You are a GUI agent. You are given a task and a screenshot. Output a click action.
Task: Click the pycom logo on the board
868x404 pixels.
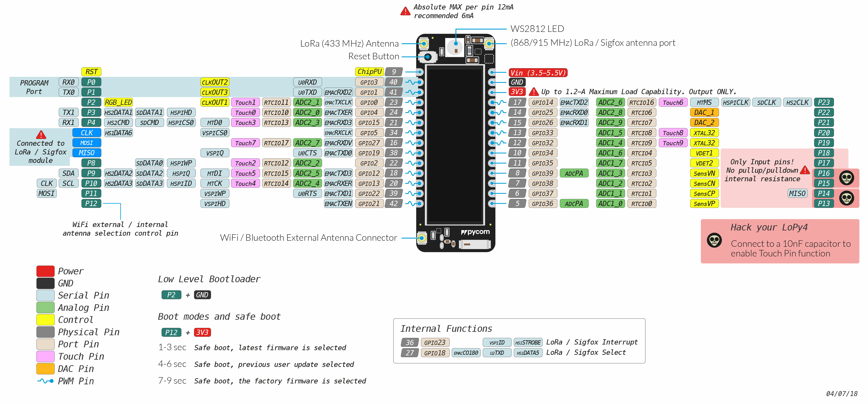[475, 232]
